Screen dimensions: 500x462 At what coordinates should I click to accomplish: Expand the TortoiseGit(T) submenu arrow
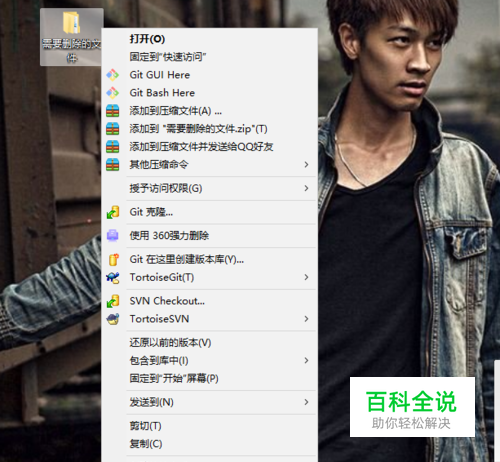[x=306, y=277]
